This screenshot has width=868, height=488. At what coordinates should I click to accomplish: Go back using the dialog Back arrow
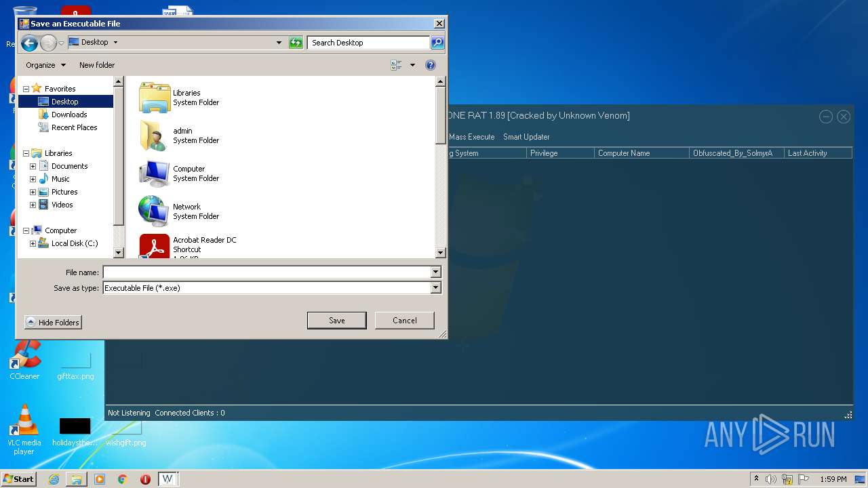point(29,43)
